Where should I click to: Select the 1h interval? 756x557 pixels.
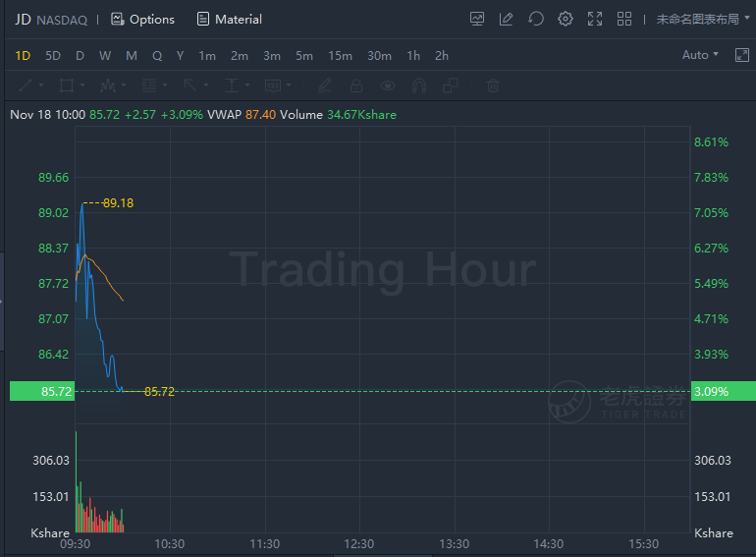[413, 56]
